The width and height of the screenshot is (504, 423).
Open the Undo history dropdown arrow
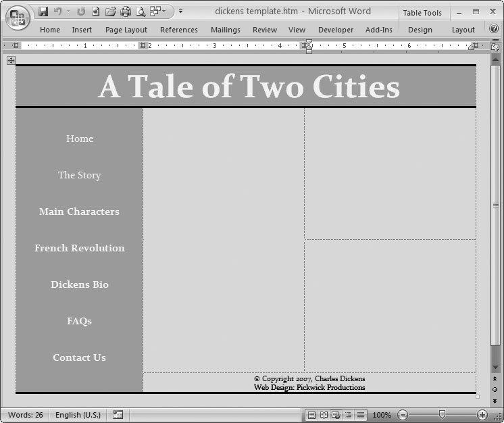[x=68, y=11]
